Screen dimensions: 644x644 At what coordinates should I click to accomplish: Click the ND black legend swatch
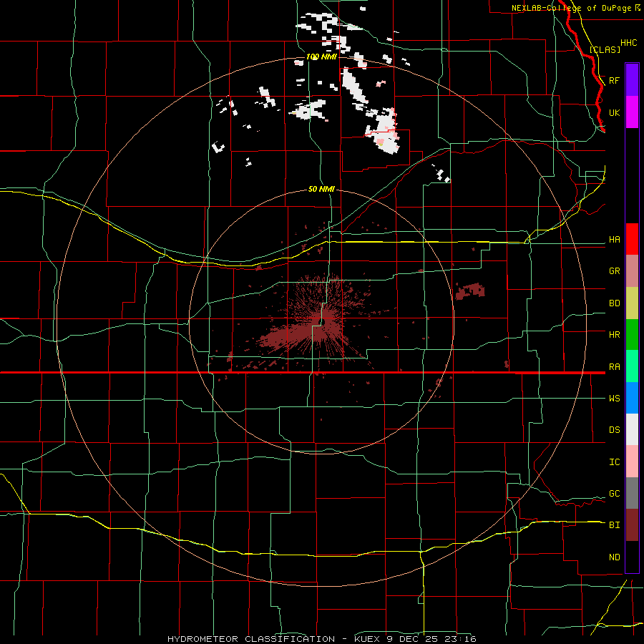tap(632, 557)
